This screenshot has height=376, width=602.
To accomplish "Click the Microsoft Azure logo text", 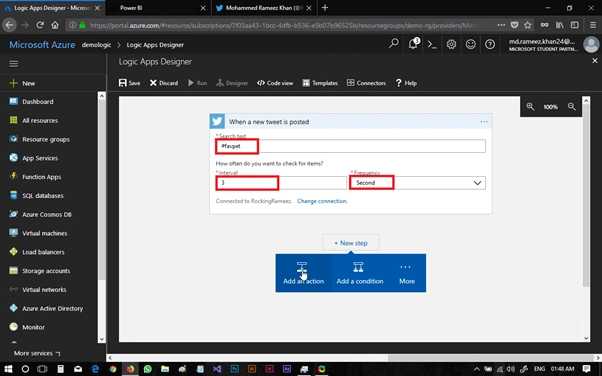I will 42,45.
